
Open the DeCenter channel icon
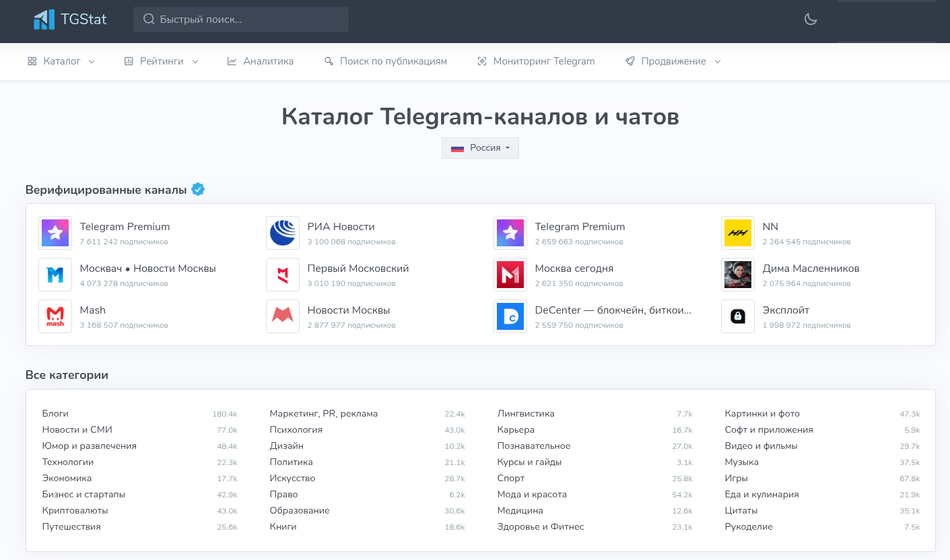coord(510,316)
